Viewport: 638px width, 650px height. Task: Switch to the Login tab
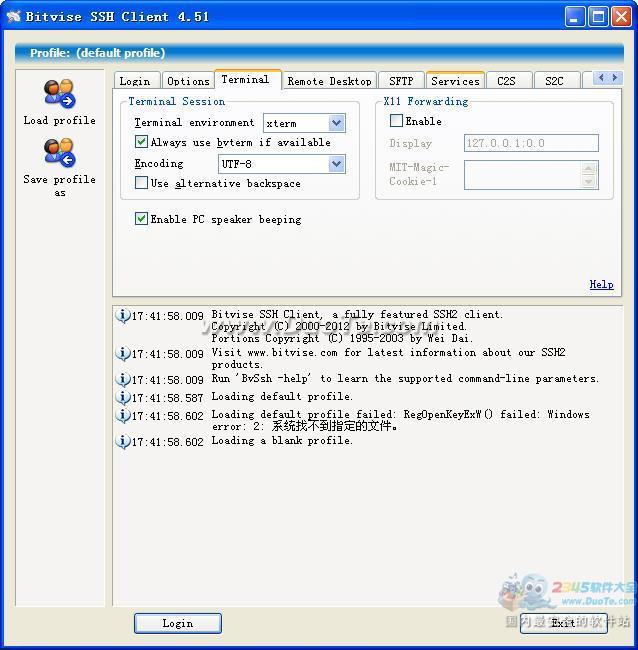136,80
